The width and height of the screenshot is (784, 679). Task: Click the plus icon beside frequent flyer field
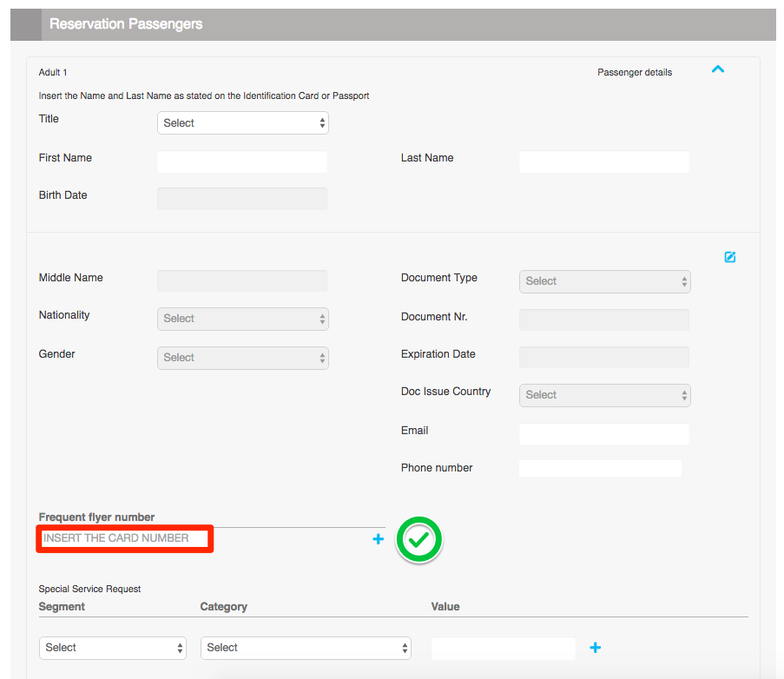pos(378,539)
